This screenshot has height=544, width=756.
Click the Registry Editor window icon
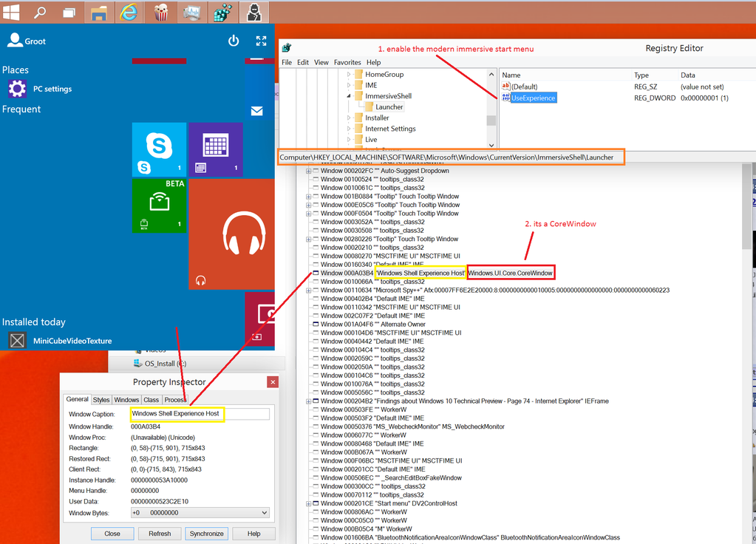coord(287,48)
